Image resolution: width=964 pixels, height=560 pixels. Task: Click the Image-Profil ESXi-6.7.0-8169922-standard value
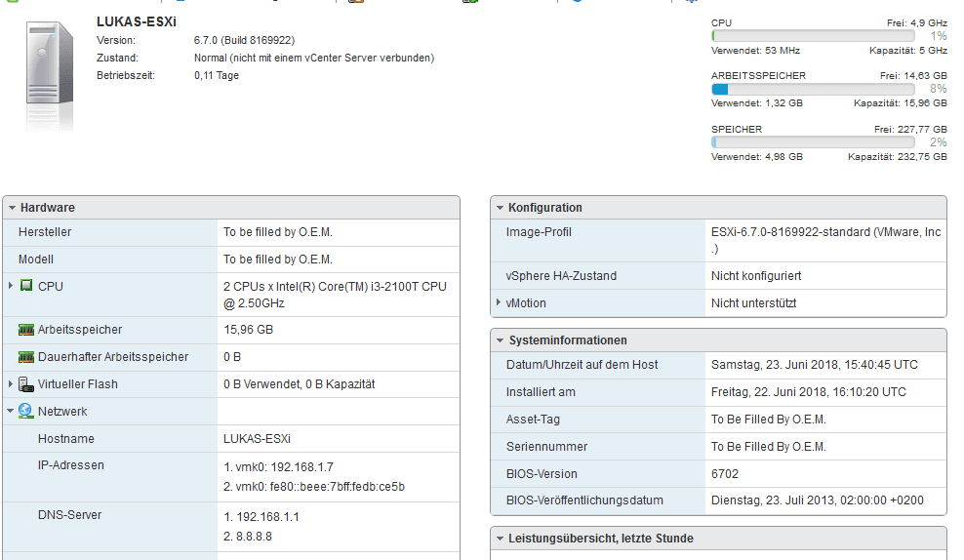tap(825, 240)
